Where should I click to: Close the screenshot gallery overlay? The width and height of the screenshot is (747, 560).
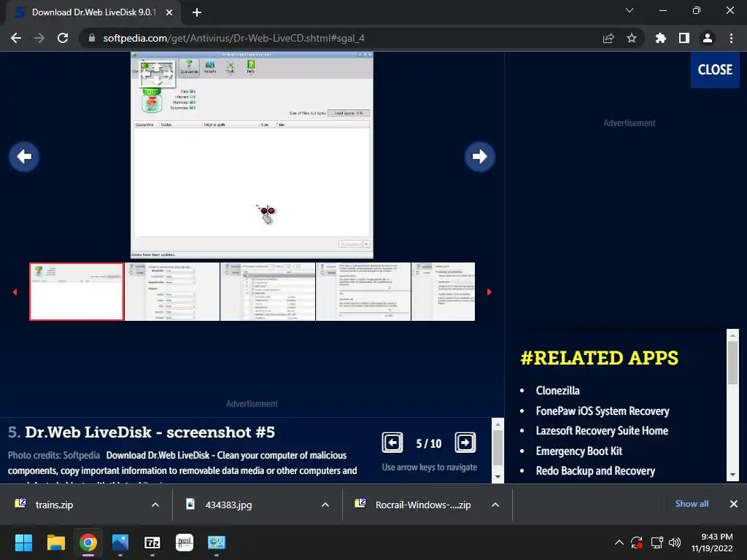point(715,69)
